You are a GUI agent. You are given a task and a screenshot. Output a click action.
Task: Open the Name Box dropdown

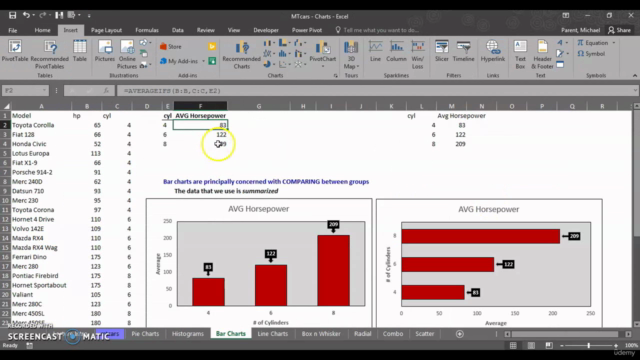point(44,91)
